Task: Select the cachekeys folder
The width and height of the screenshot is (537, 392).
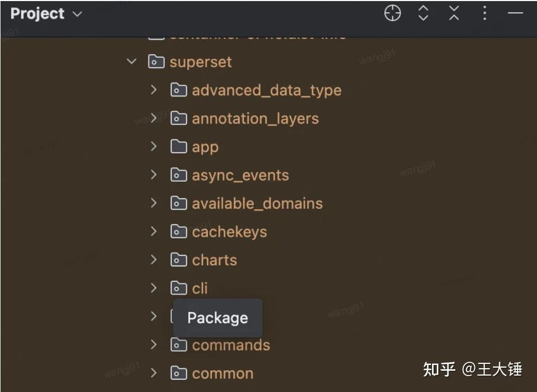Action: (x=230, y=231)
